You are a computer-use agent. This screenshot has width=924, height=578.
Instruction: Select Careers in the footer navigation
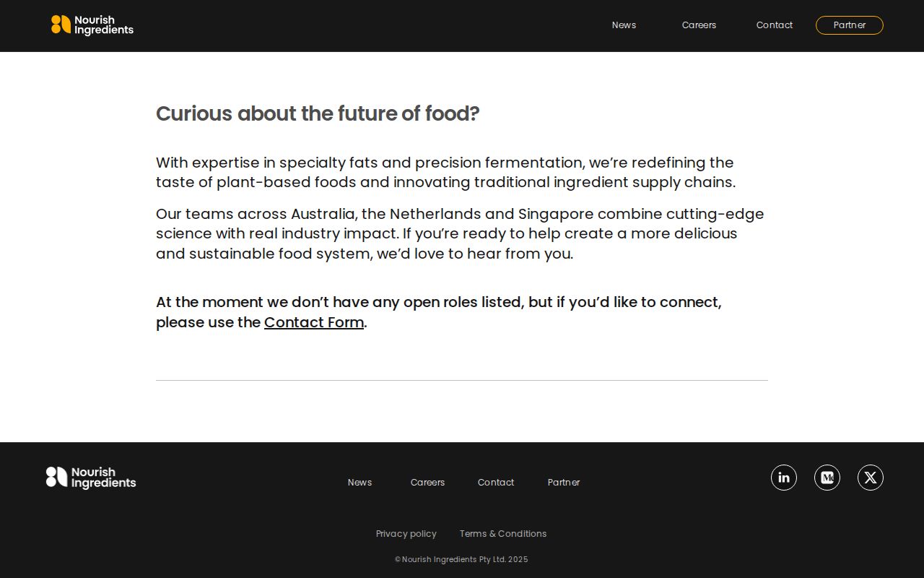coord(427,482)
